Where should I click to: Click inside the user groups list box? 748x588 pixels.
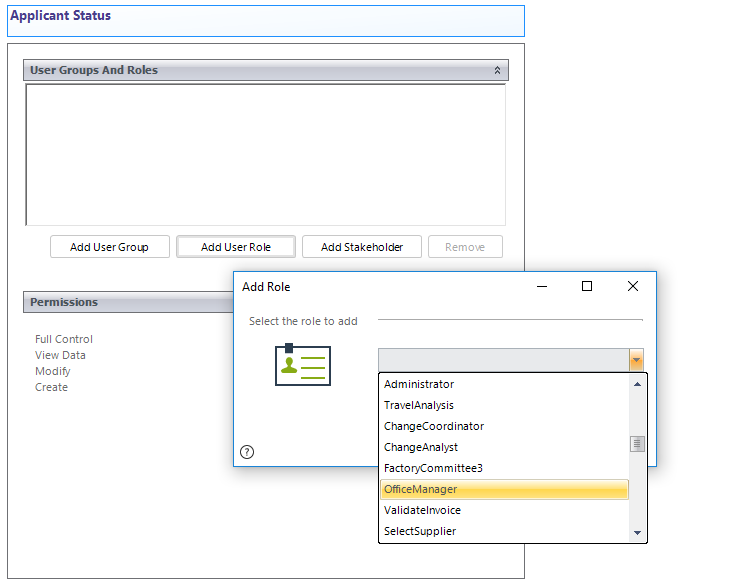[265, 154]
